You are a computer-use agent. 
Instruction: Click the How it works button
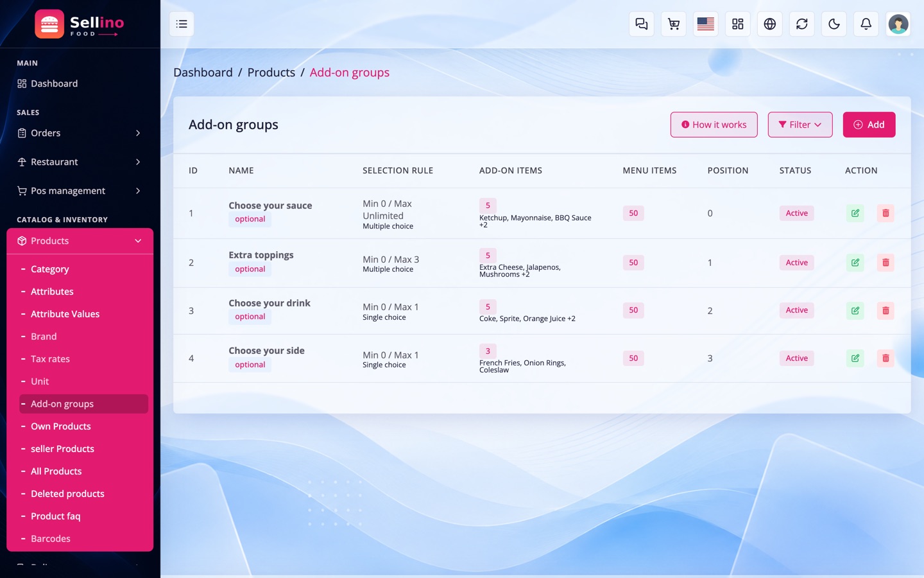point(714,125)
